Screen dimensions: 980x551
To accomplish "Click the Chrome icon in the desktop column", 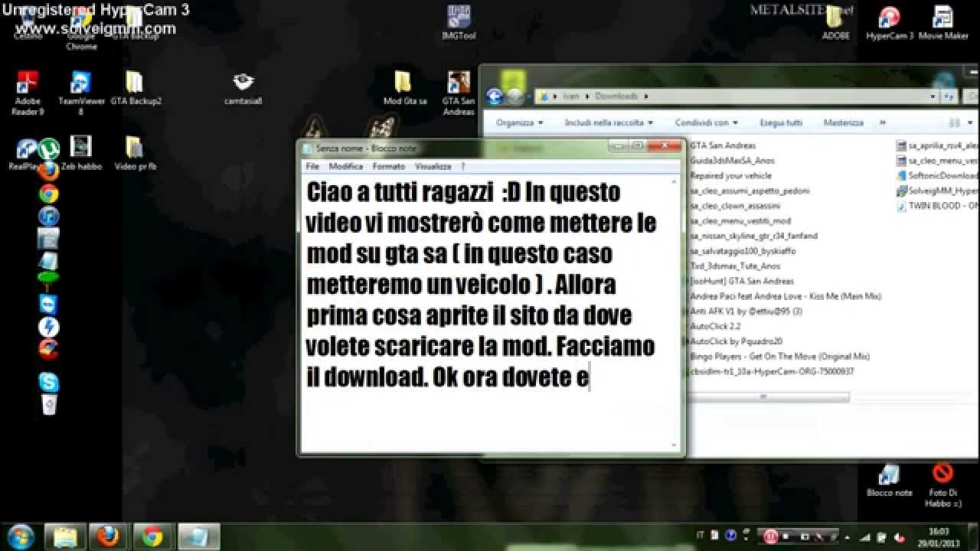I will (x=49, y=194).
